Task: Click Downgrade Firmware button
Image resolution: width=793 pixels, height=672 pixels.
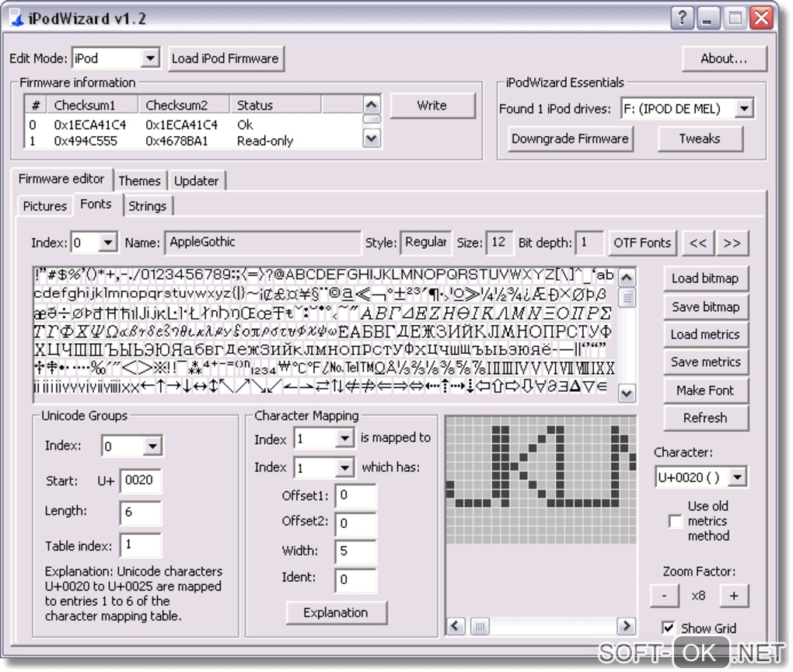Action: tap(570, 138)
